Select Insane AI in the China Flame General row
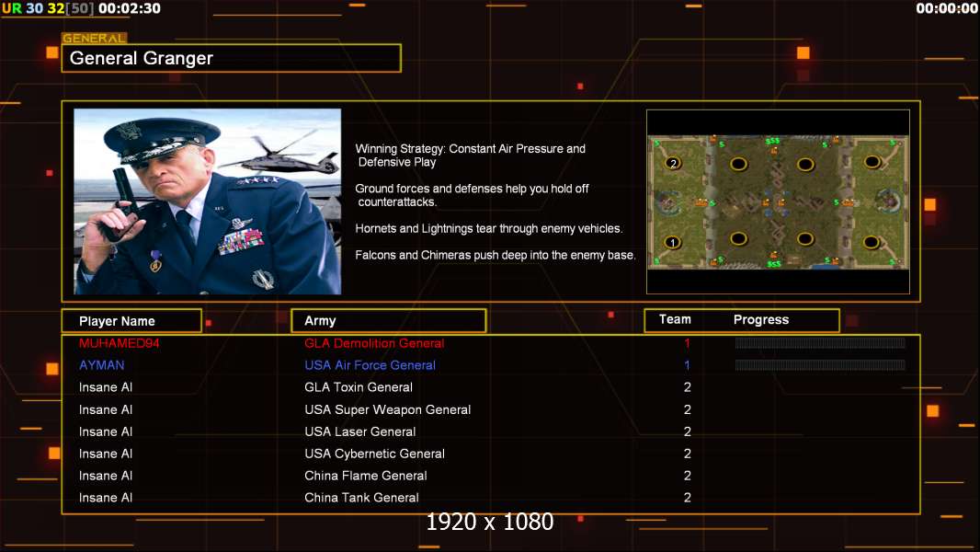 pyautogui.click(x=106, y=476)
